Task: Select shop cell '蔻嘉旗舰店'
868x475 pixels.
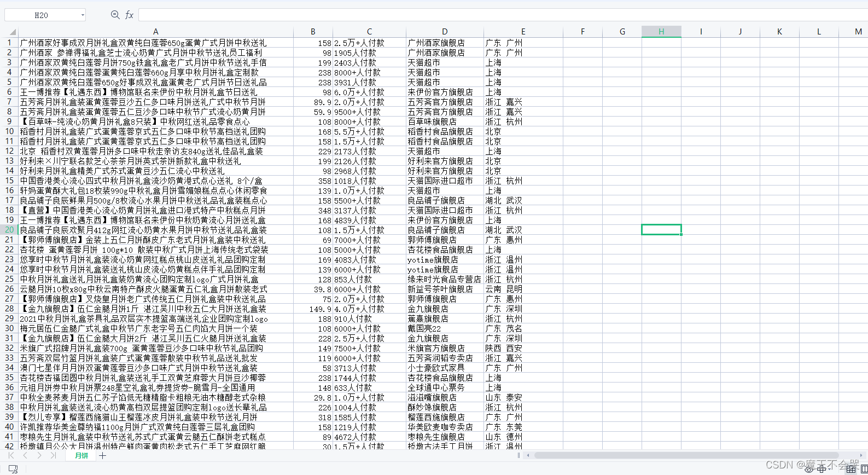Action: pyautogui.click(x=445, y=318)
